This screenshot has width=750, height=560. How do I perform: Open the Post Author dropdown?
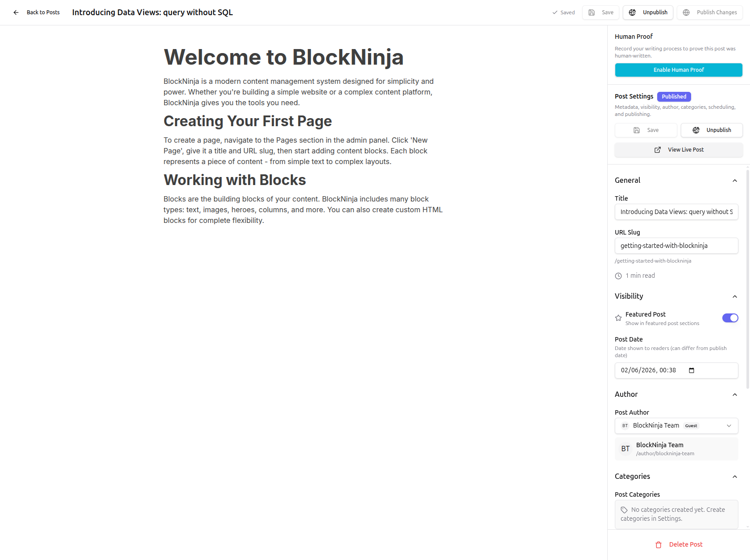[676, 426]
